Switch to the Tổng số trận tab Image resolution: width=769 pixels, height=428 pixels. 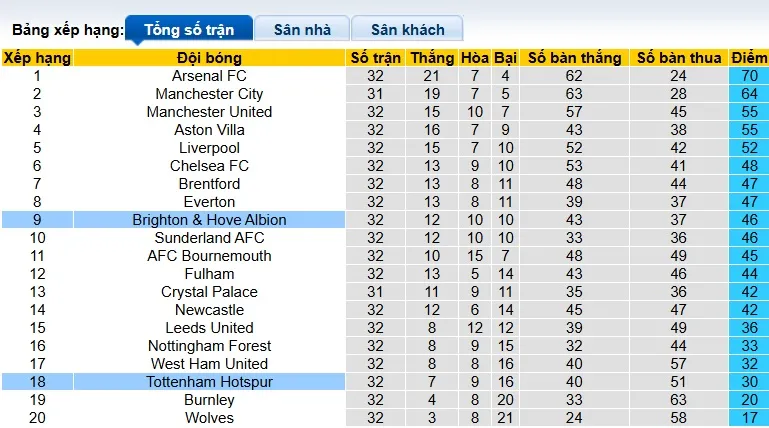click(187, 29)
